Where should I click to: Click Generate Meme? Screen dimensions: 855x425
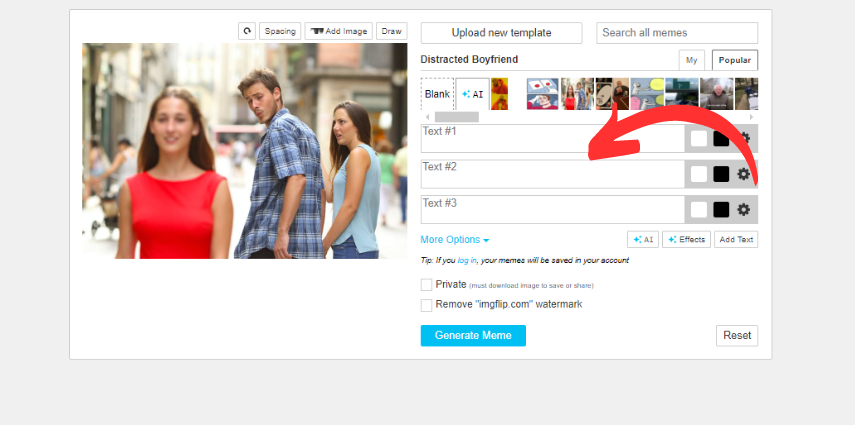tap(473, 336)
